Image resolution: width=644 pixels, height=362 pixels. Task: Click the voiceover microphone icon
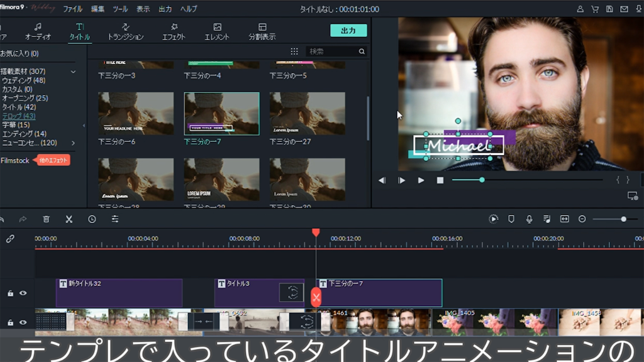point(529,219)
